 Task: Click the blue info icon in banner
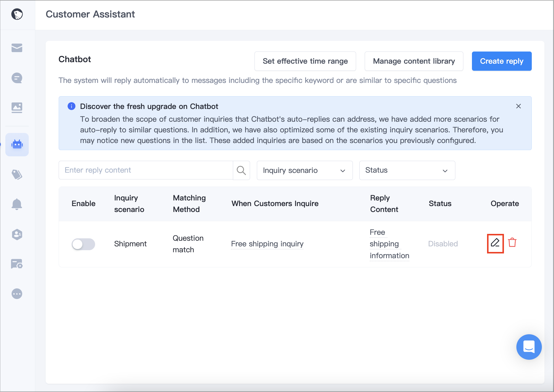(71, 106)
